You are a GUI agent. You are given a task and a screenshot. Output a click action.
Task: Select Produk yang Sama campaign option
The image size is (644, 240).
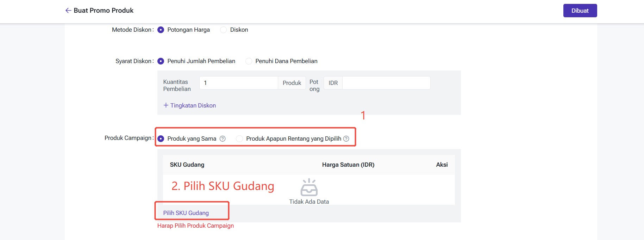pos(161,139)
